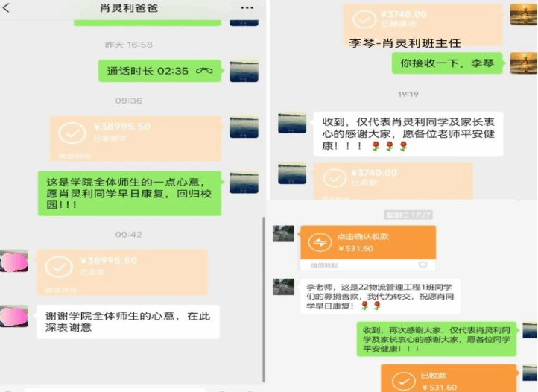This screenshot has height=392, width=538.
Task: Tap the 肖灵利爸爸 chat title
Action: coord(129,8)
